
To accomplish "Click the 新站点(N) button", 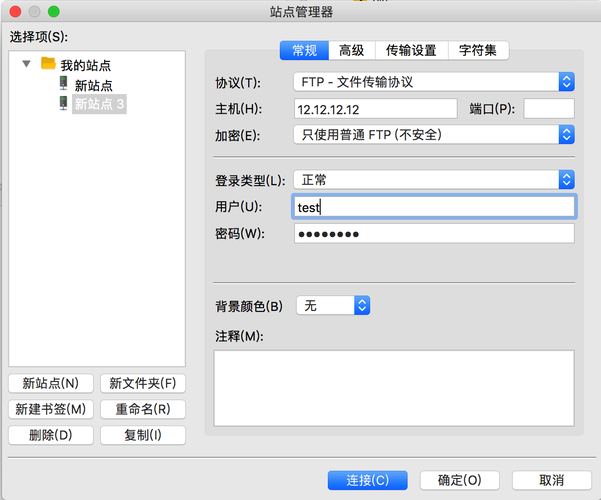I will pos(51,383).
